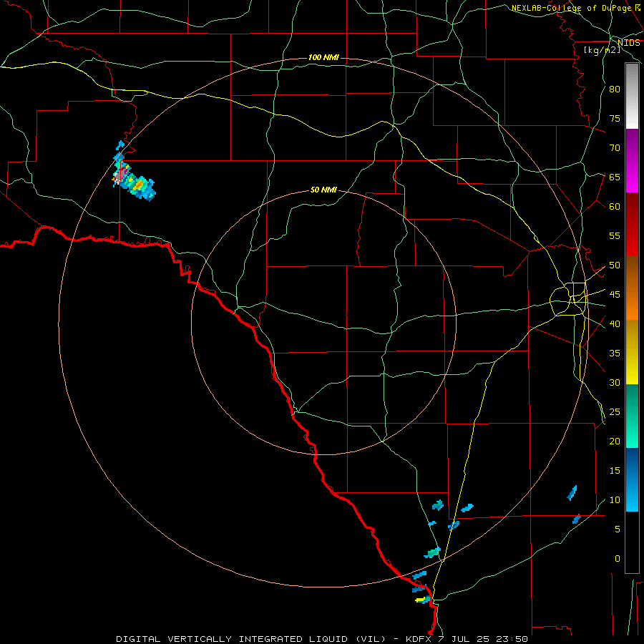Image resolution: width=644 pixels, height=644 pixels.
Task: Click the 5 value on the VIL scale
Action: (618, 530)
